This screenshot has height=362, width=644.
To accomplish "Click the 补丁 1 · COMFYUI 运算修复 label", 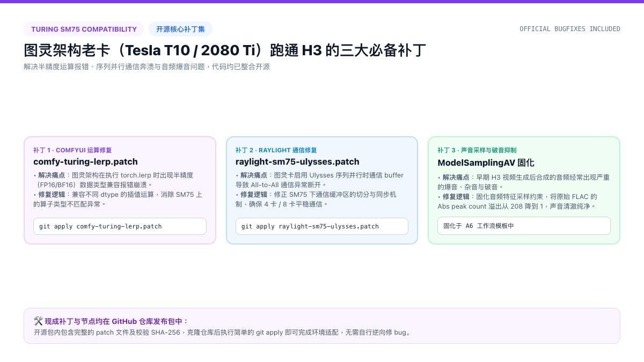I will point(72,150).
